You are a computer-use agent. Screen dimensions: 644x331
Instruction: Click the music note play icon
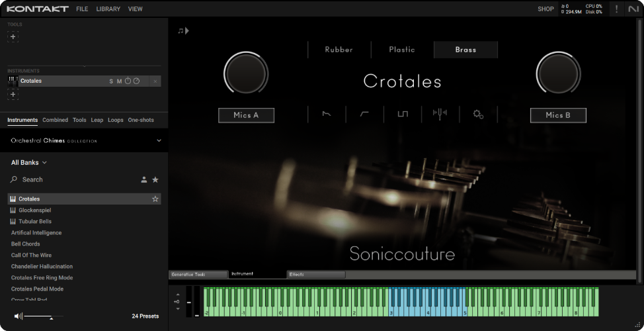coord(183,30)
